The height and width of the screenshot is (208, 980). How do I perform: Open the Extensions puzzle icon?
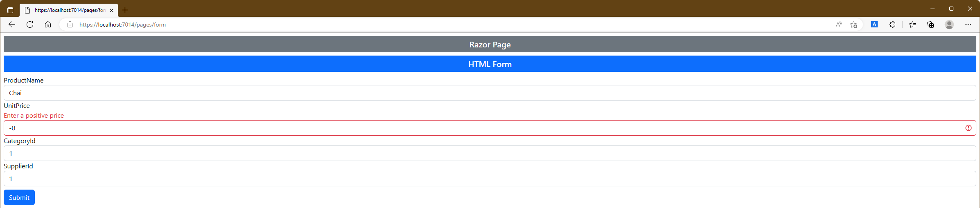(893, 25)
